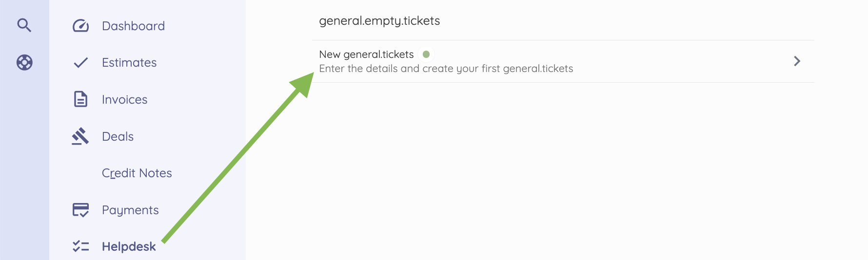Click the Helpdesk checklist icon

tap(80, 246)
